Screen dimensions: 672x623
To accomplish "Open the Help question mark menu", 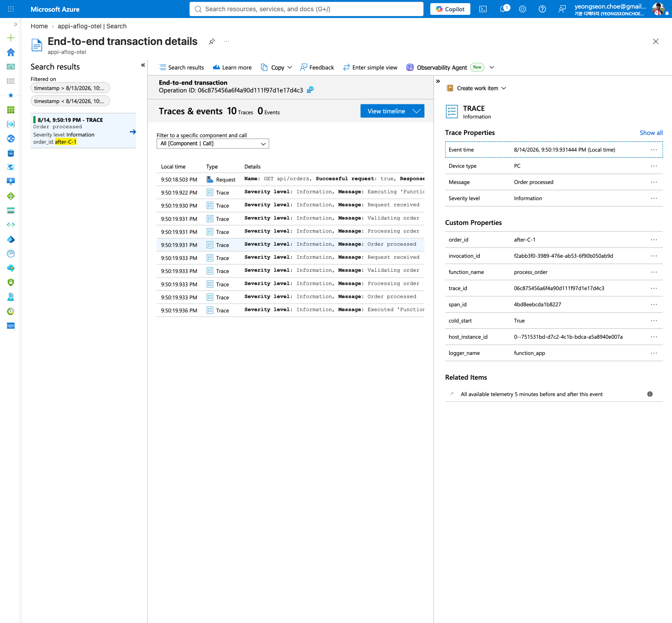I will click(x=542, y=9).
